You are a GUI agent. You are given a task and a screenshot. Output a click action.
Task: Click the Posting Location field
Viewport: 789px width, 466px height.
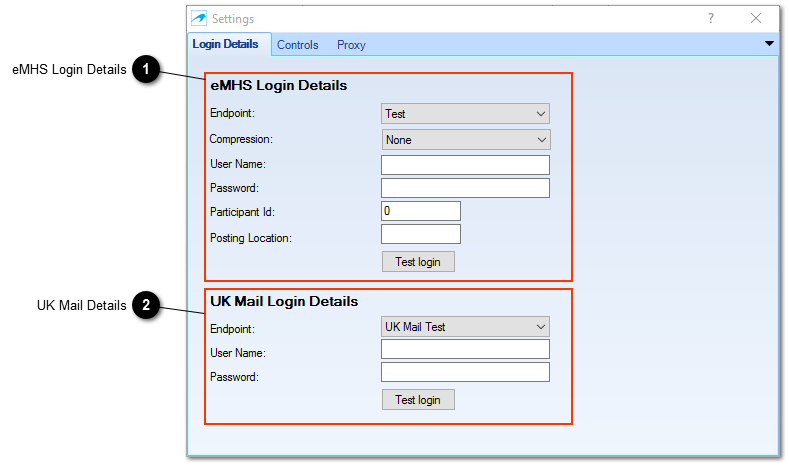[421, 235]
